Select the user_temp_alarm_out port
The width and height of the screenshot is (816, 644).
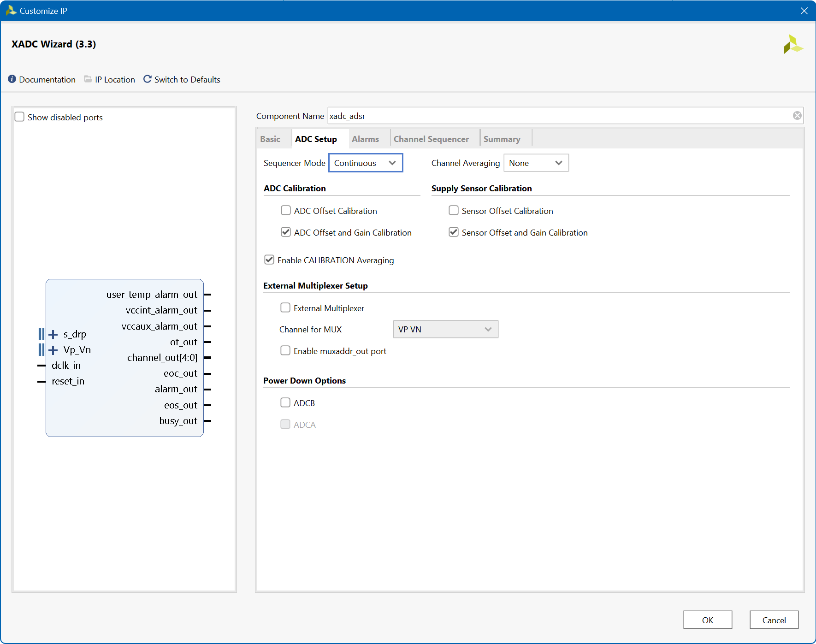click(152, 295)
